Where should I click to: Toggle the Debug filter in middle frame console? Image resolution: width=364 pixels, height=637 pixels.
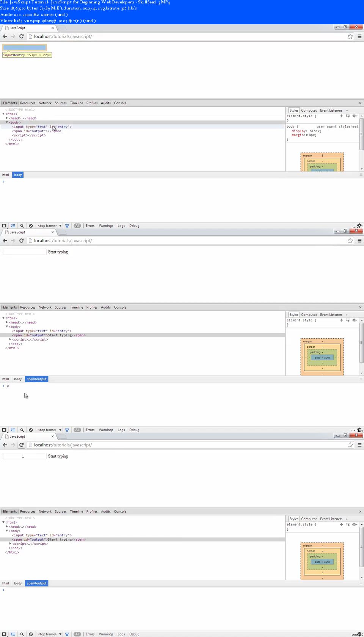[x=134, y=430]
